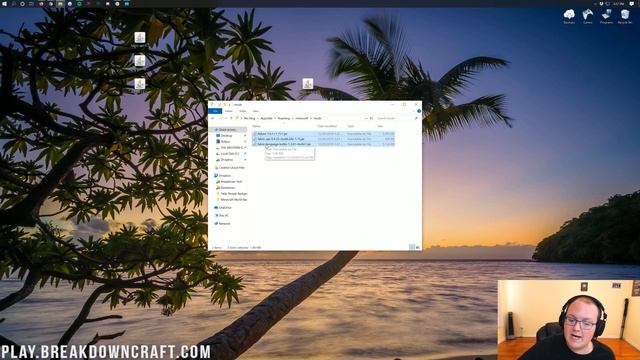Click the Cortana circle icon on taskbar
Screen dimensions: 640x360
[22, 4]
